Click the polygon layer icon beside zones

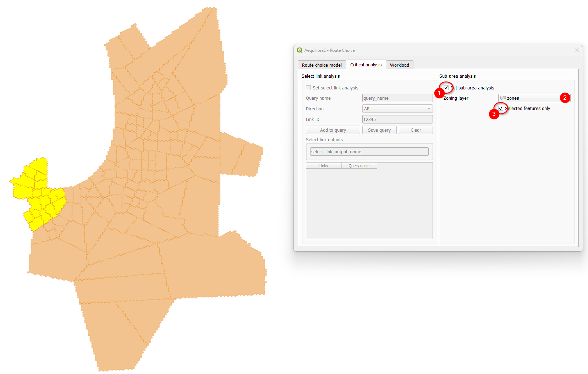[x=503, y=98]
